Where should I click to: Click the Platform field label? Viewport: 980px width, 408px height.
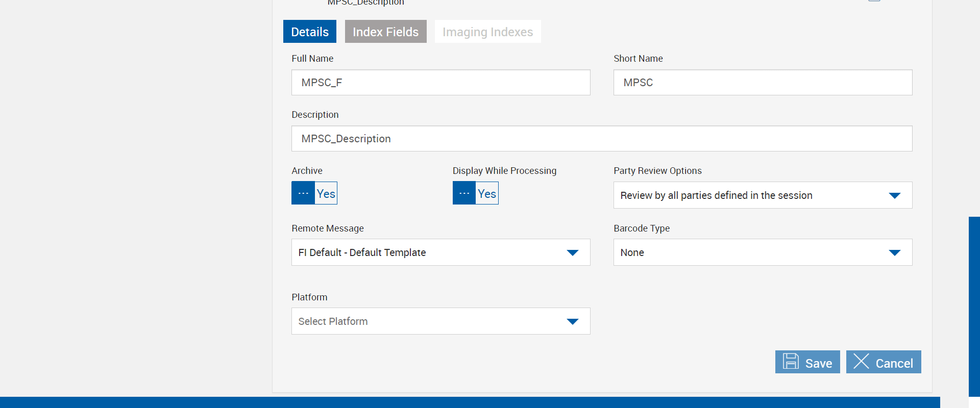309,297
